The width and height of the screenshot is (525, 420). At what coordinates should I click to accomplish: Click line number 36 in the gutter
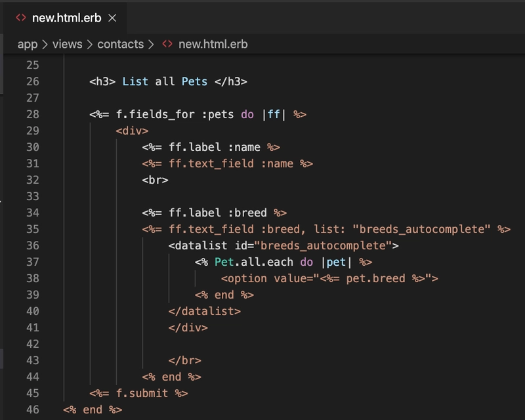tap(33, 245)
